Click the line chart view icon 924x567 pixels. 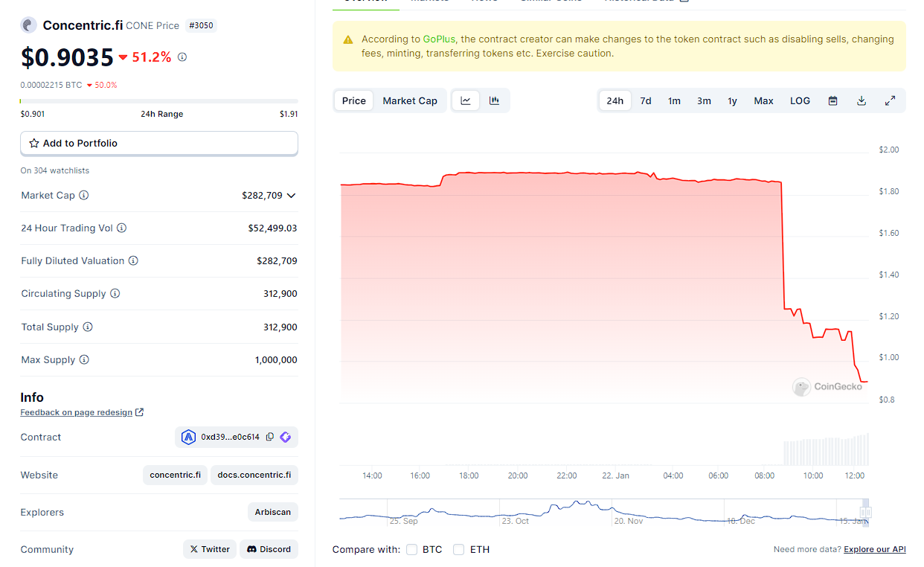pos(466,101)
